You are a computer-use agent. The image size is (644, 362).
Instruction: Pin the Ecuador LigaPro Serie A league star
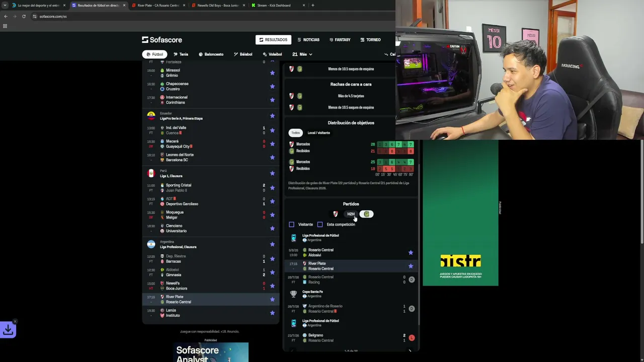pos(272,116)
